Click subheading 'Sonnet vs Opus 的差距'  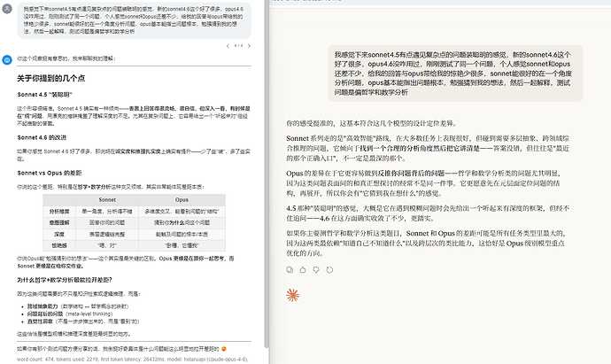[49, 173]
